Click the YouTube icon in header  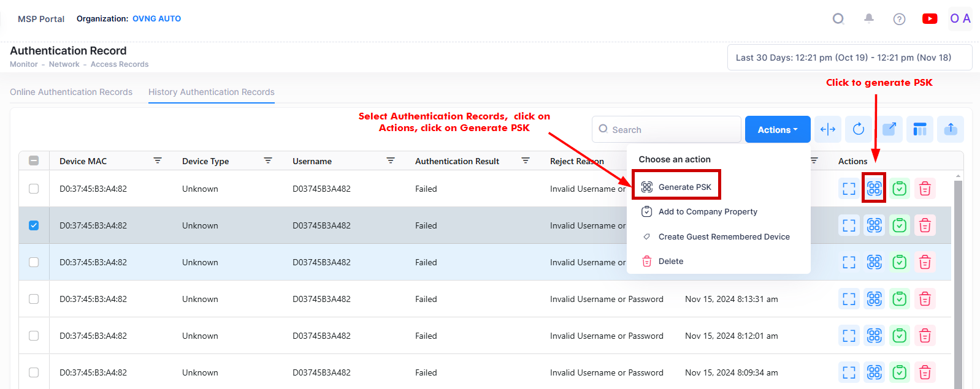point(930,19)
